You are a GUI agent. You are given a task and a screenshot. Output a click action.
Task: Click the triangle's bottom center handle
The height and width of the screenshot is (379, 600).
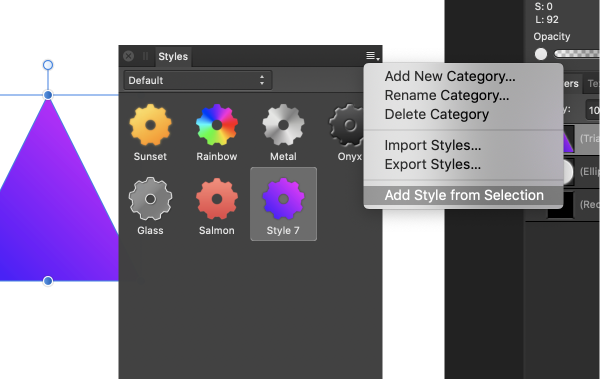click(48, 281)
